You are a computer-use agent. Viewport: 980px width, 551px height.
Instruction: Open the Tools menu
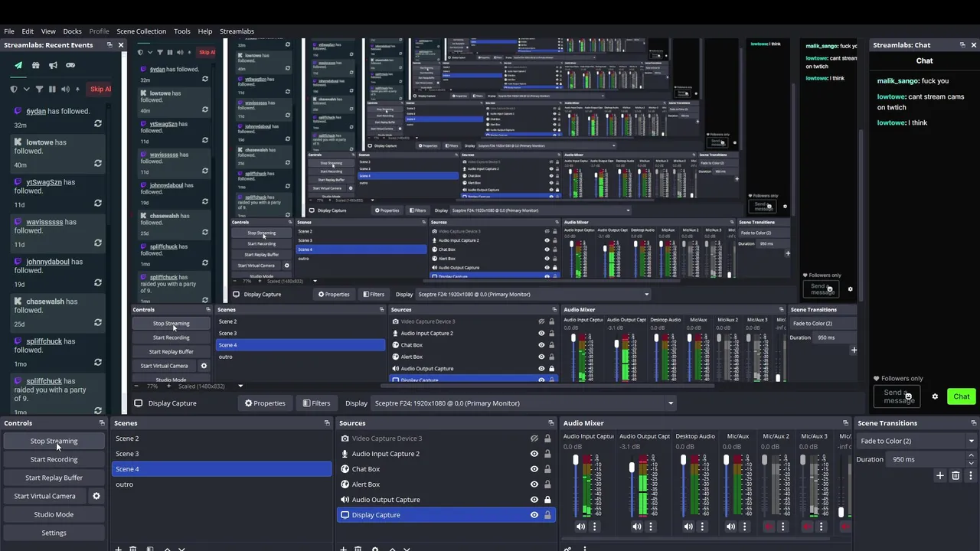tap(182, 31)
